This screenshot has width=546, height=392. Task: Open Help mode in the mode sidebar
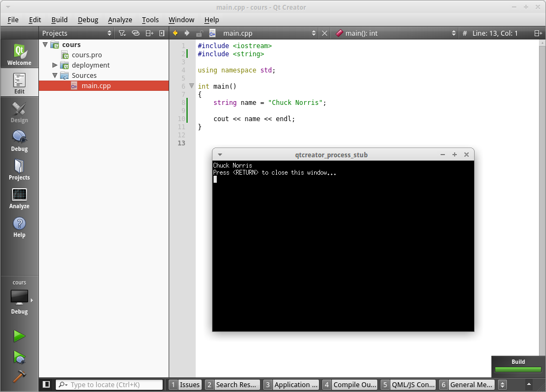(19, 227)
